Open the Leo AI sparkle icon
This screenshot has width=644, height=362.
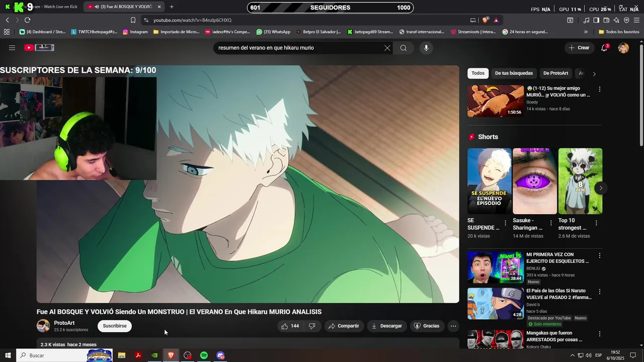(x=616, y=20)
